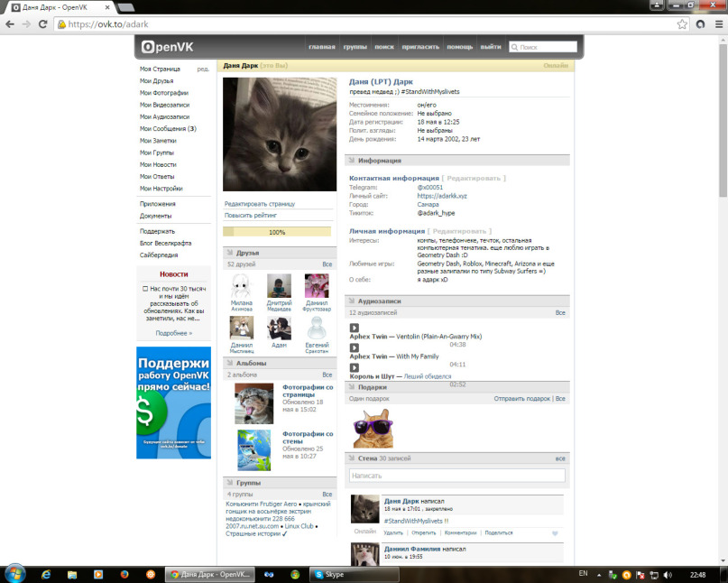The height and width of the screenshot is (583, 728).
Task: Click the browser forward arrow
Action: (x=26, y=24)
